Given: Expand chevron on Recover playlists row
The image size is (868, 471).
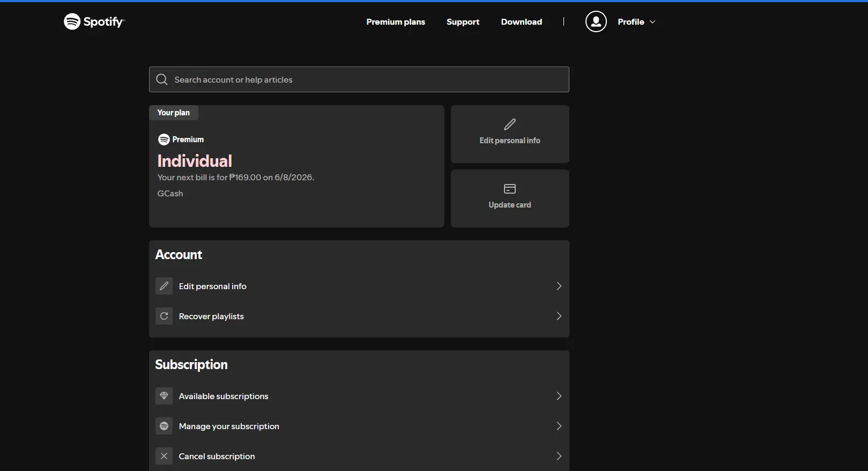Looking at the screenshot, I should 559,316.
